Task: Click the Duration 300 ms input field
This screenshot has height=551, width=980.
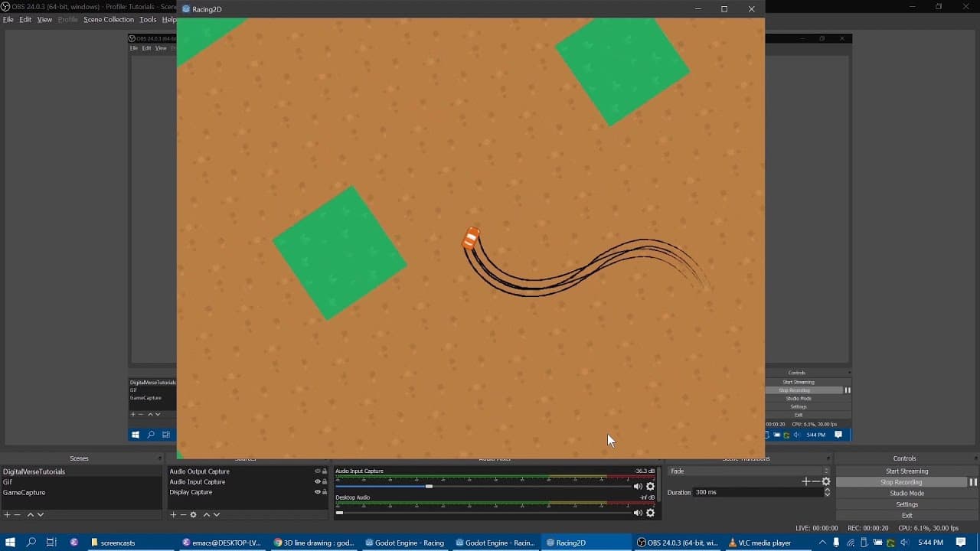Action: point(757,492)
